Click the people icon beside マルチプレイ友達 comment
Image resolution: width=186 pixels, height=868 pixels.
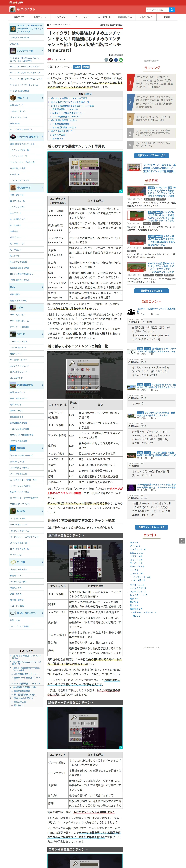click(131, 312)
